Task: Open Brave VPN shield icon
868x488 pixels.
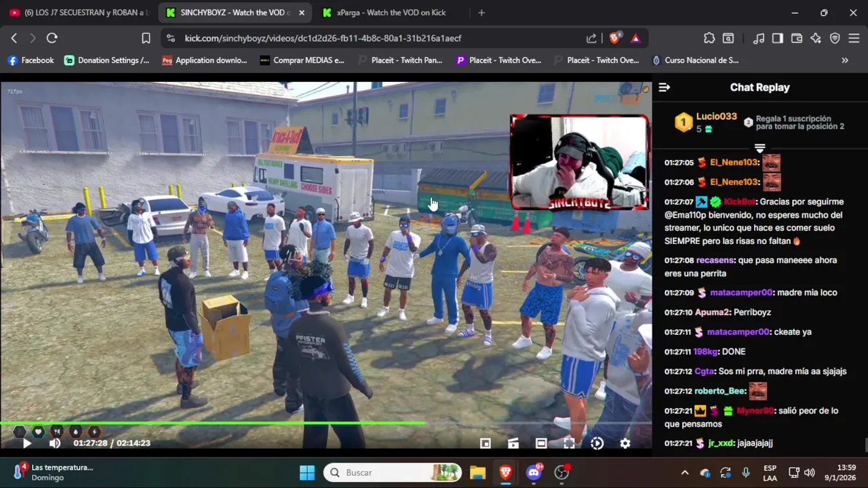Action: point(835,39)
